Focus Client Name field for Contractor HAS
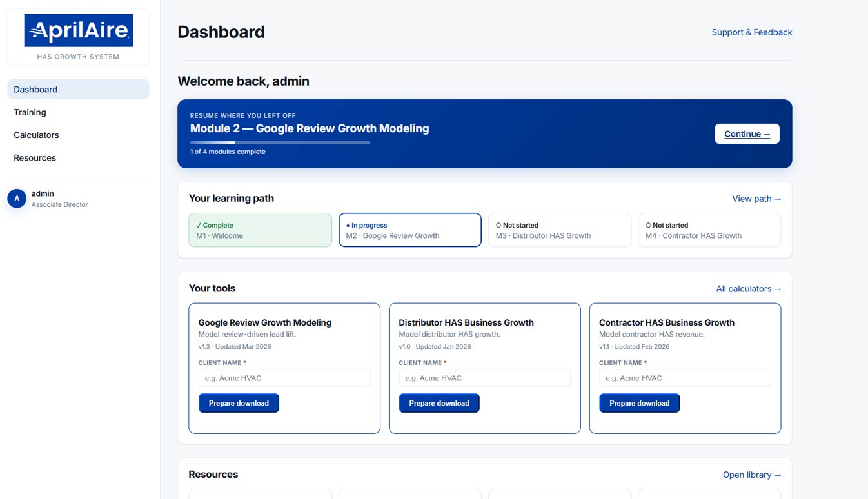The width and height of the screenshot is (868, 499). [x=685, y=378]
